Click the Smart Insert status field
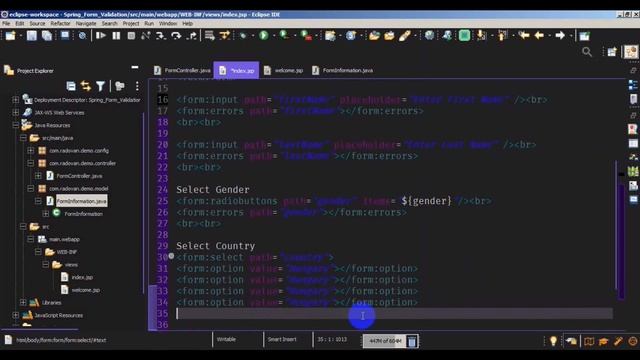The image size is (640, 360). [x=282, y=340]
